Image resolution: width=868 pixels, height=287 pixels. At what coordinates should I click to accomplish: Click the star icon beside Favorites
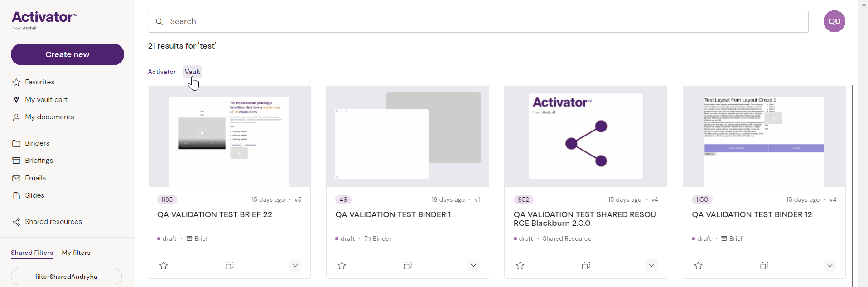click(x=16, y=82)
